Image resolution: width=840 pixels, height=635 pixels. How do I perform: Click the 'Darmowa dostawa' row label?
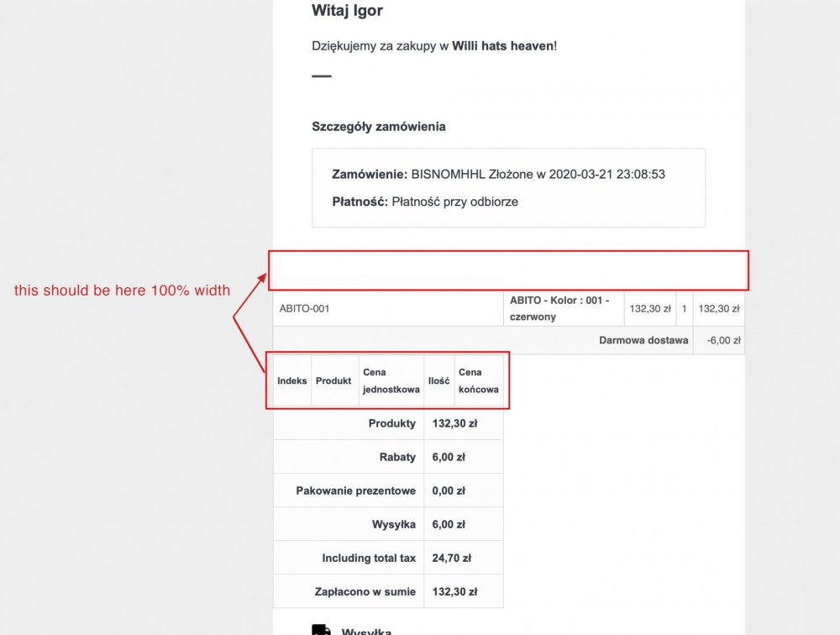click(643, 340)
